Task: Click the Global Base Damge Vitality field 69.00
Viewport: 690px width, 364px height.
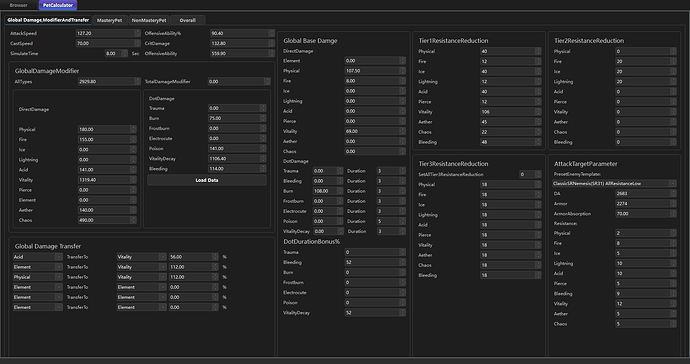Action: click(375, 132)
